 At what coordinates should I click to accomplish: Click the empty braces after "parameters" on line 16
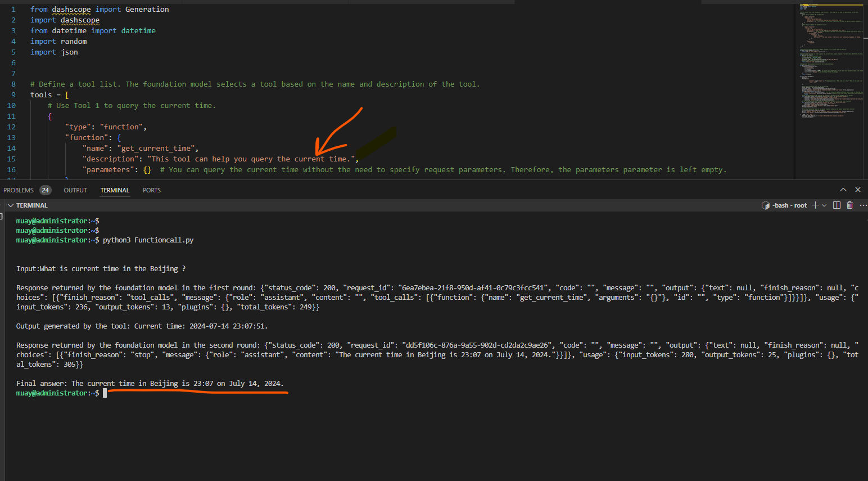coord(147,170)
